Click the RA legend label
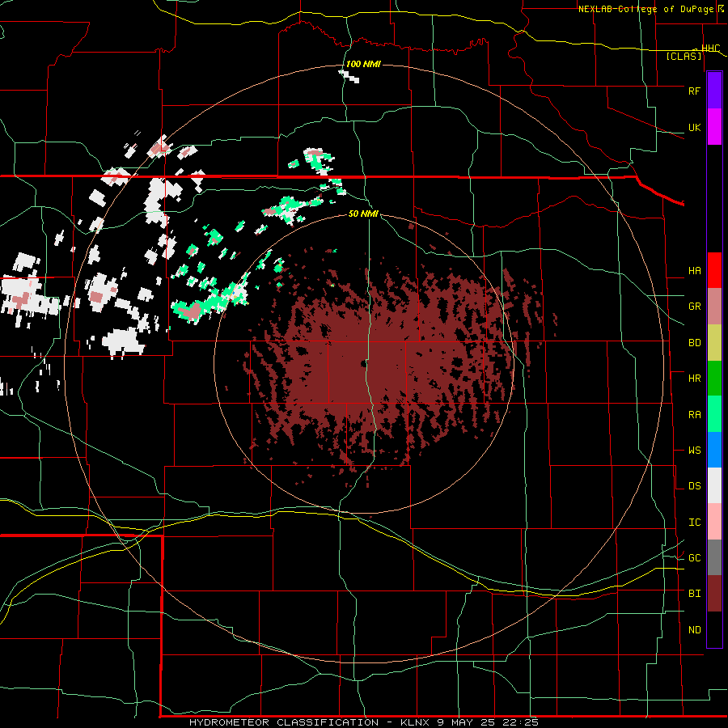Image resolution: width=728 pixels, height=728 pixels. pos(694,415)
